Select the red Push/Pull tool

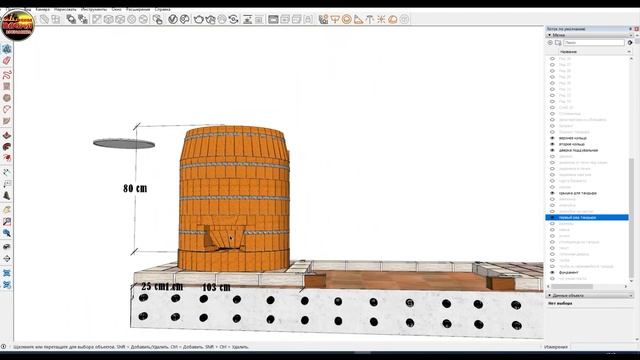tap(7, 135)
